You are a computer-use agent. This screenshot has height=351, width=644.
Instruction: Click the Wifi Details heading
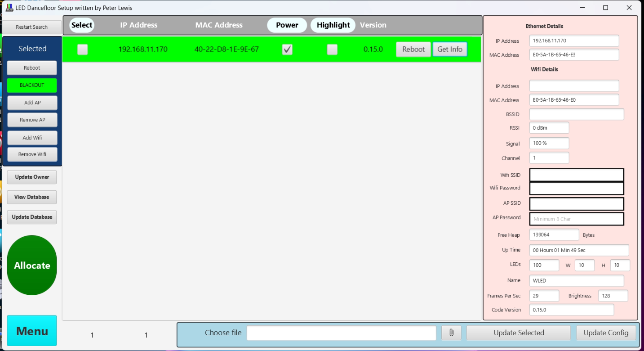coord(544,69)
